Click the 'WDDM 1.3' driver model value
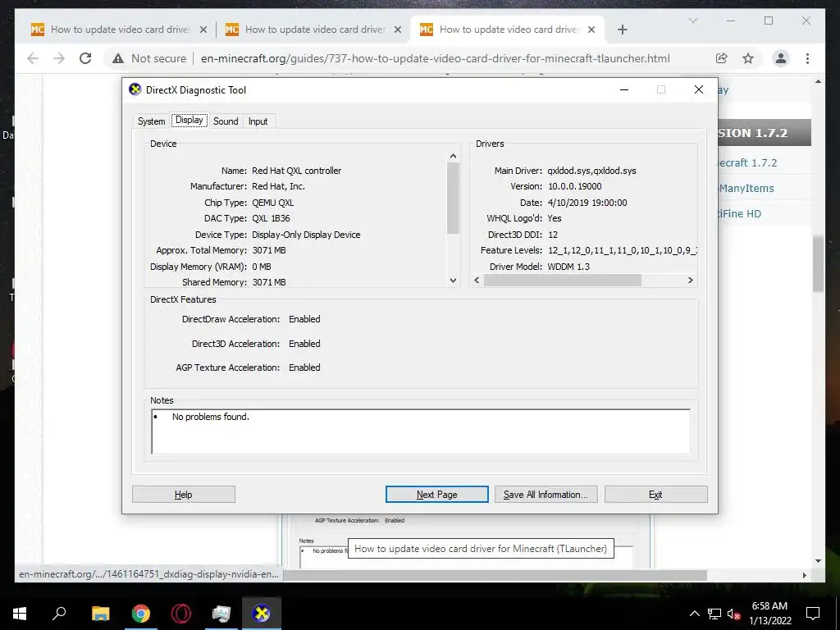This screenshot has width=840, height=630. pyautogui.click(x=568, y=267)
